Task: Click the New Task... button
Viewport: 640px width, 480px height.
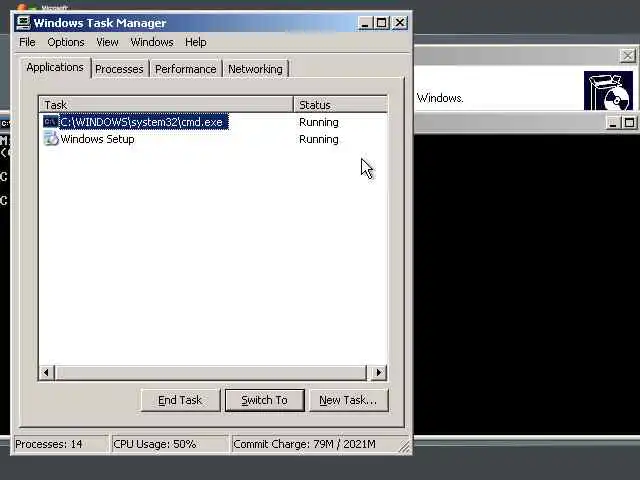Action: pyautogui.click(x=348, y=400)
